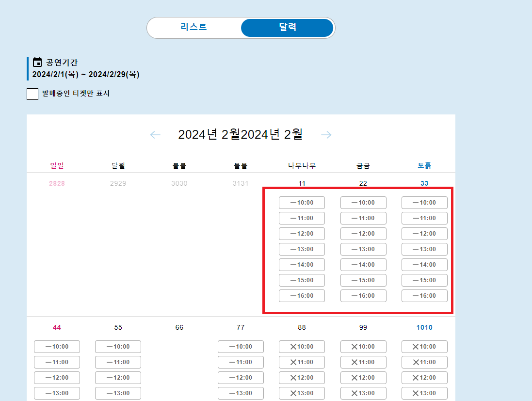Click the grayed-out date 28 from previous month
The image size is (532, 401).
point(57,183)
